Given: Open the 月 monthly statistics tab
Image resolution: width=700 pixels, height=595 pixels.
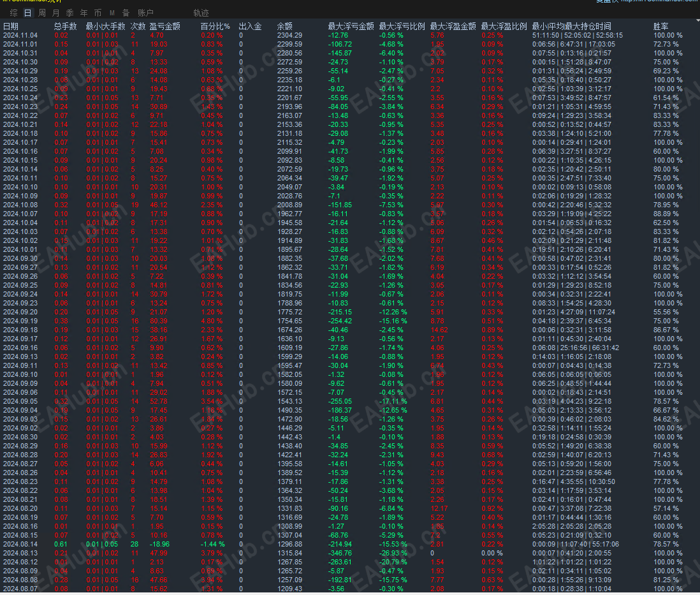Looking at the screenshot, I should click(x=56, y=13).
